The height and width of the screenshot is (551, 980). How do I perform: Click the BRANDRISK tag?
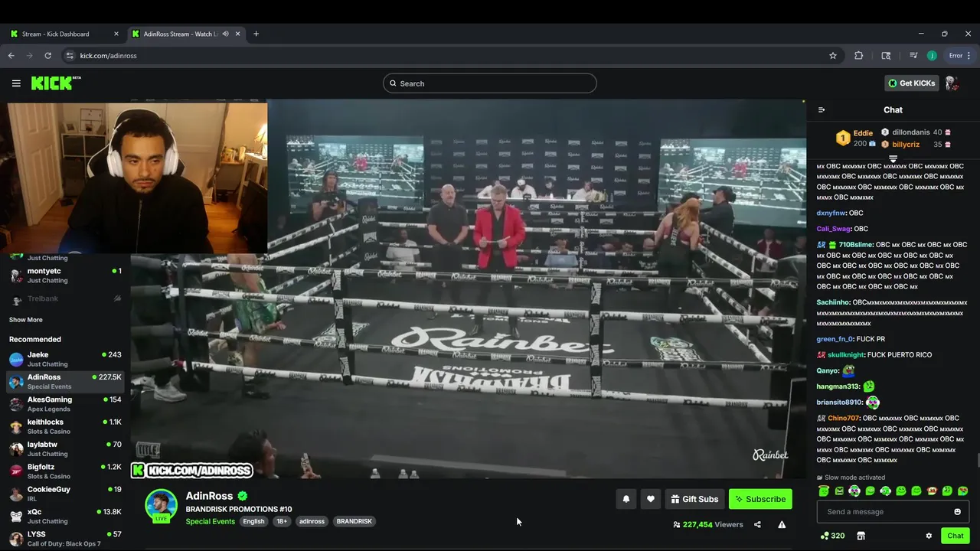(x=354, y=521)
